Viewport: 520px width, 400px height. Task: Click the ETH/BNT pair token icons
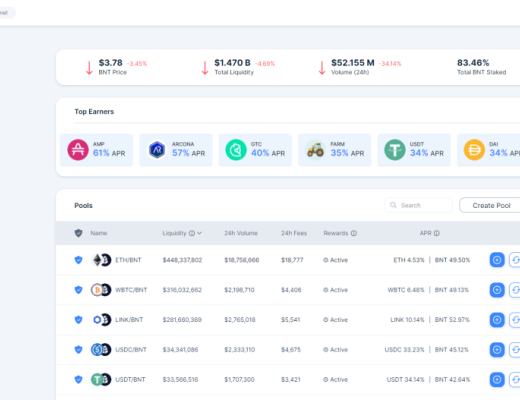pos(101,260)
